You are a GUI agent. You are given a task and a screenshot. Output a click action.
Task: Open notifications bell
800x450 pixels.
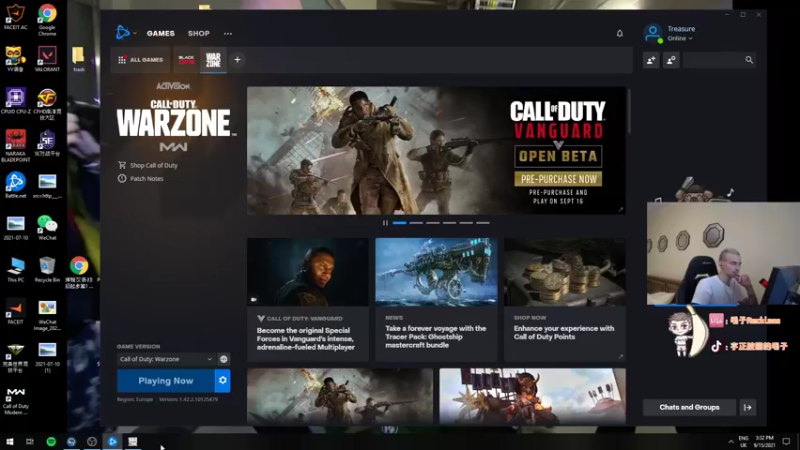click(x=619, y=34)
